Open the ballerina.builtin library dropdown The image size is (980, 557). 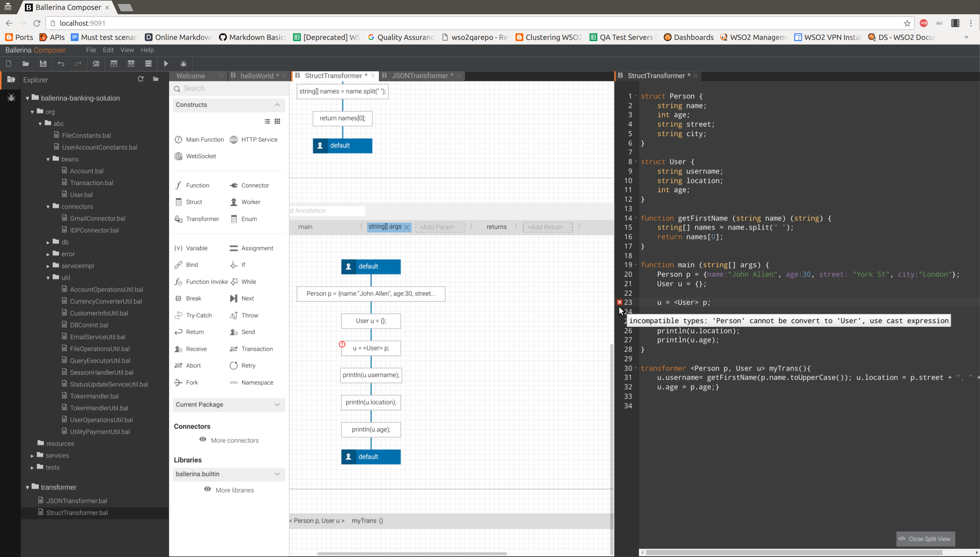click(277, 474)
